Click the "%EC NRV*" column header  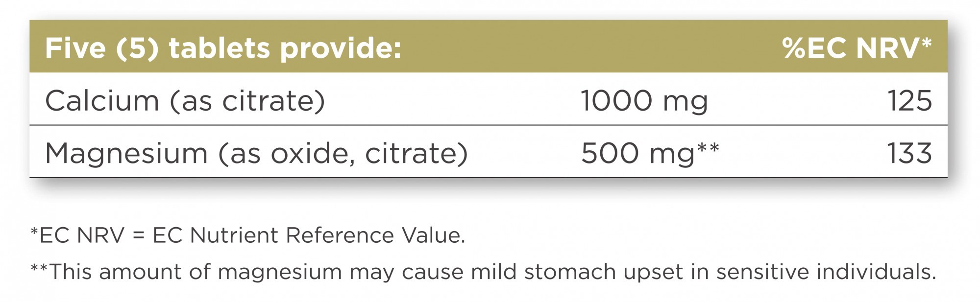[857, 48]
